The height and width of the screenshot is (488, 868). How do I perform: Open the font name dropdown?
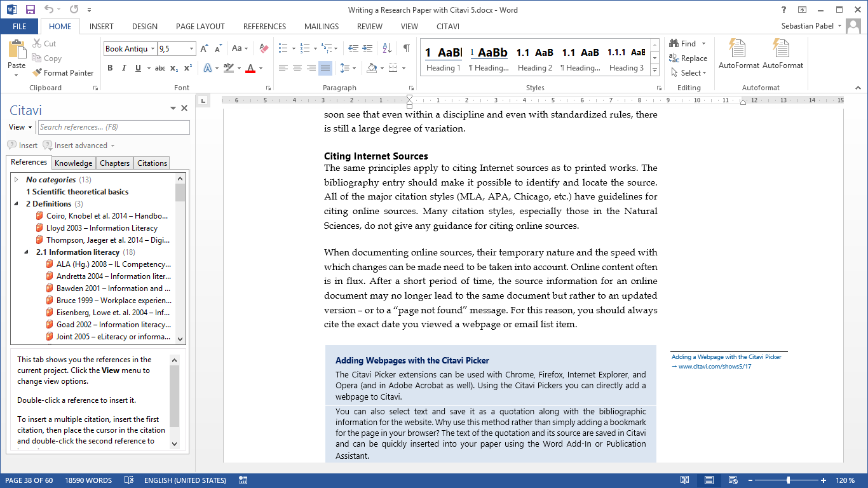tap(153, 48)
